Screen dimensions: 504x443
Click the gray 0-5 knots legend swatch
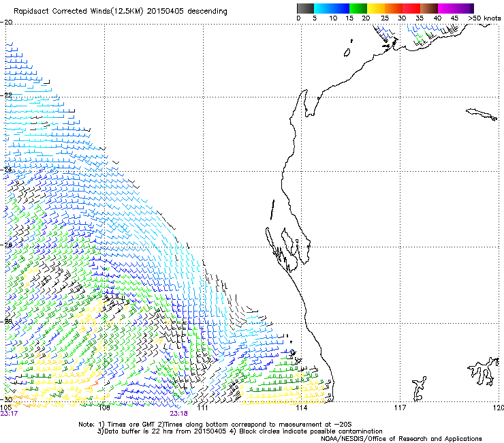pos(305,8)
